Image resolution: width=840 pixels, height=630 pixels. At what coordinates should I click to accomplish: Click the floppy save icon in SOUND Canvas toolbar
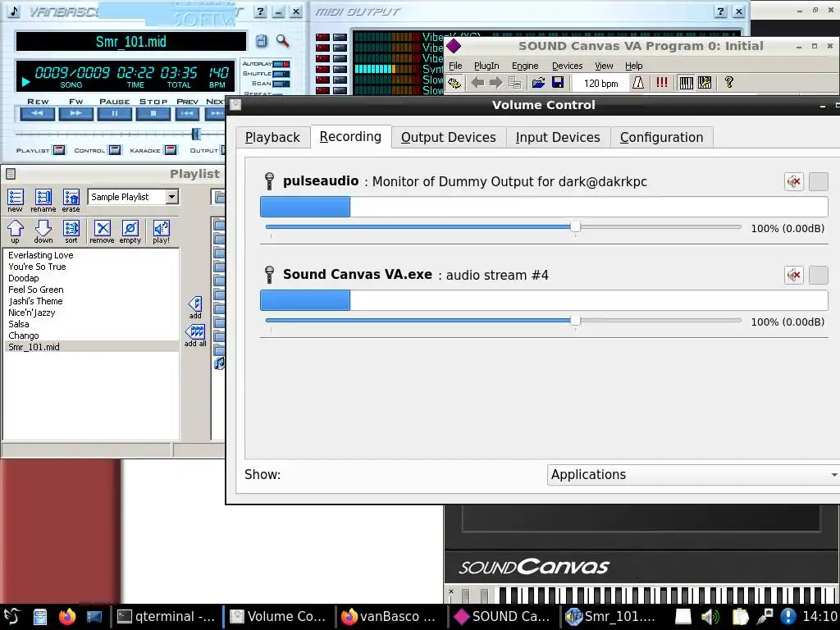coord(558,83)
